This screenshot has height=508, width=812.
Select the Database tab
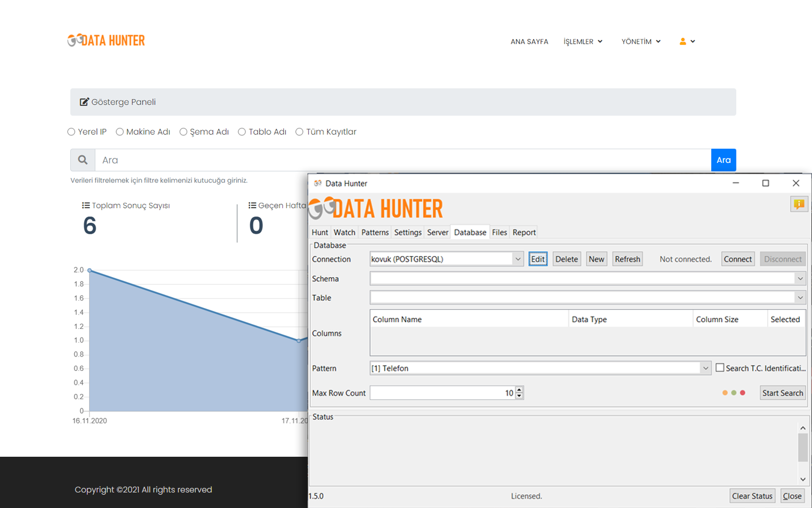[470, 232]
